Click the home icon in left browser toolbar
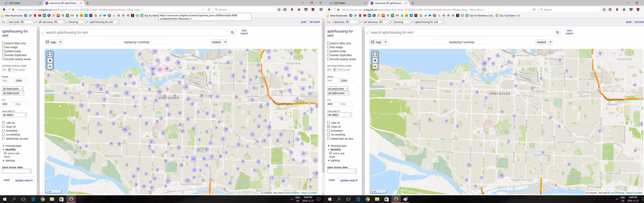The image size is (644, 203). click(x=299, y=9)
